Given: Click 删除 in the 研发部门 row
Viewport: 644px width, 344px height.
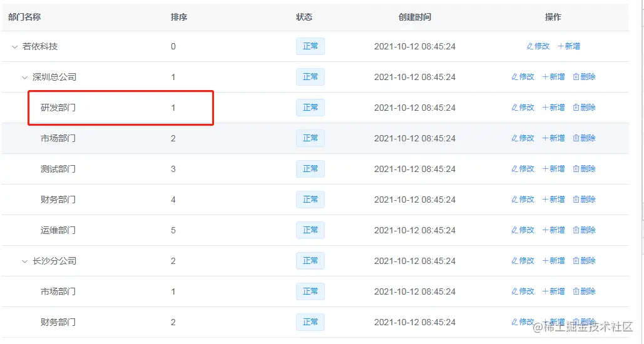Looking at the screenshot, I should (x=584, y=108).
